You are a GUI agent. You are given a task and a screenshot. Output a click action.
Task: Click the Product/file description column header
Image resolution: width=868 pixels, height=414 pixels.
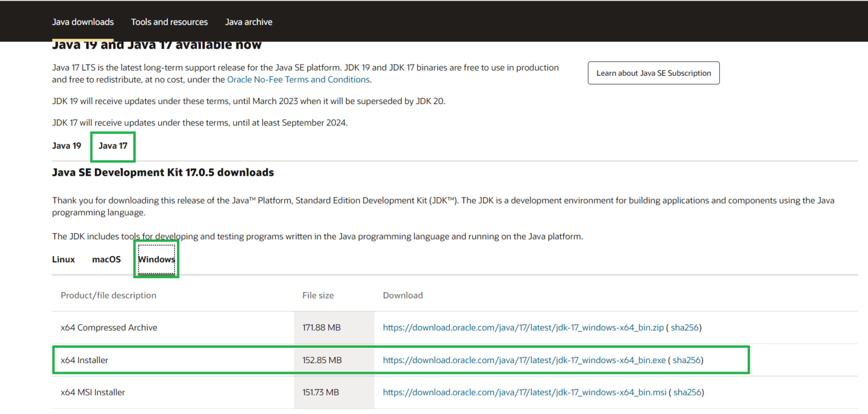coord(108,295)
